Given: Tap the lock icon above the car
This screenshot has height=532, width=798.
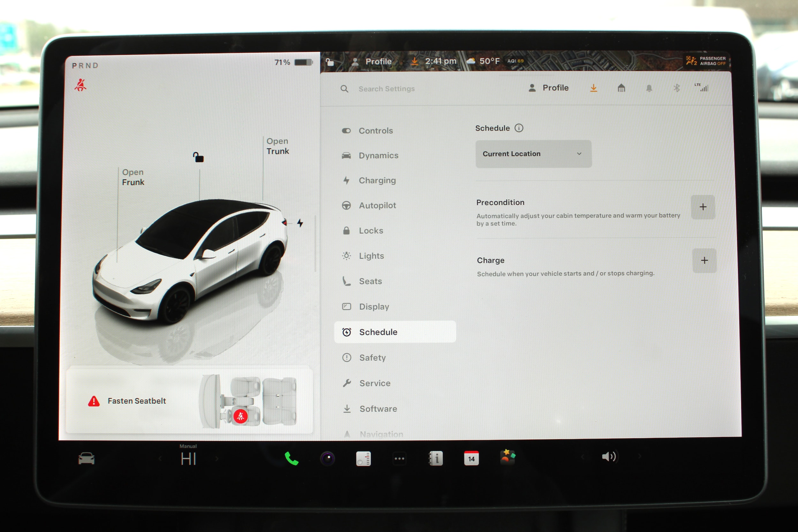Looking at the screenshot, I should (199, 157).
